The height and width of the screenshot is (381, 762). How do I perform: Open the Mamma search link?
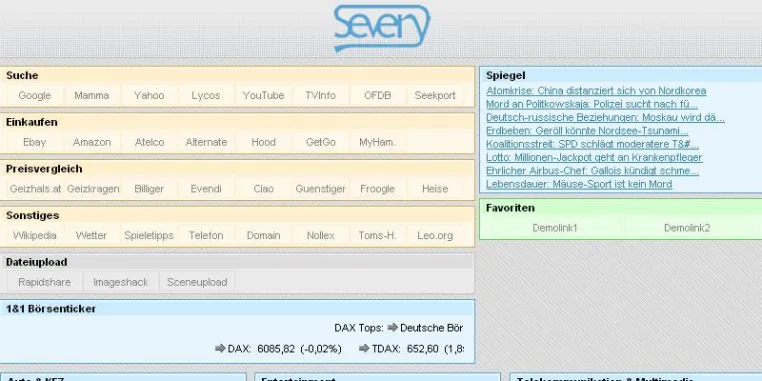(x=91, y=95)
